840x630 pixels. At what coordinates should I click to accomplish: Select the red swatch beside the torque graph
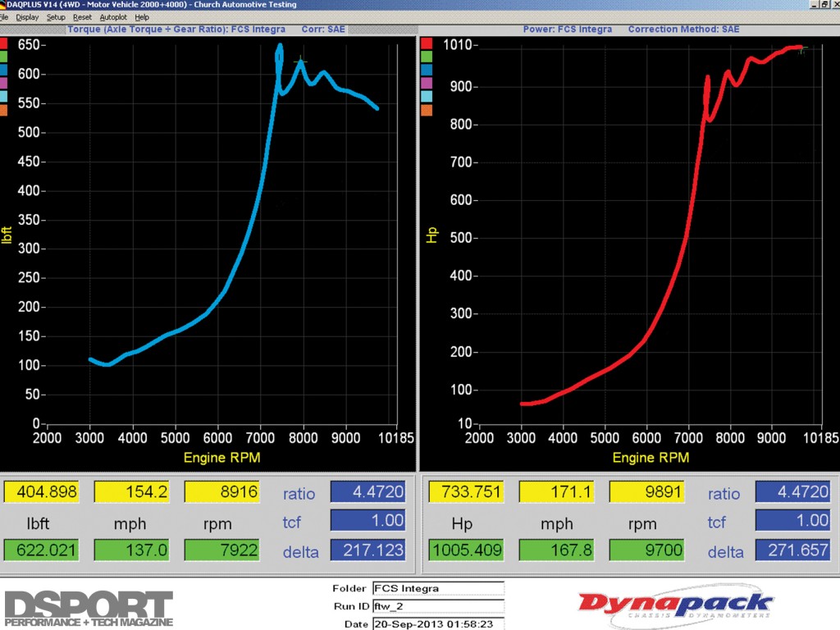tap(4, 43)
